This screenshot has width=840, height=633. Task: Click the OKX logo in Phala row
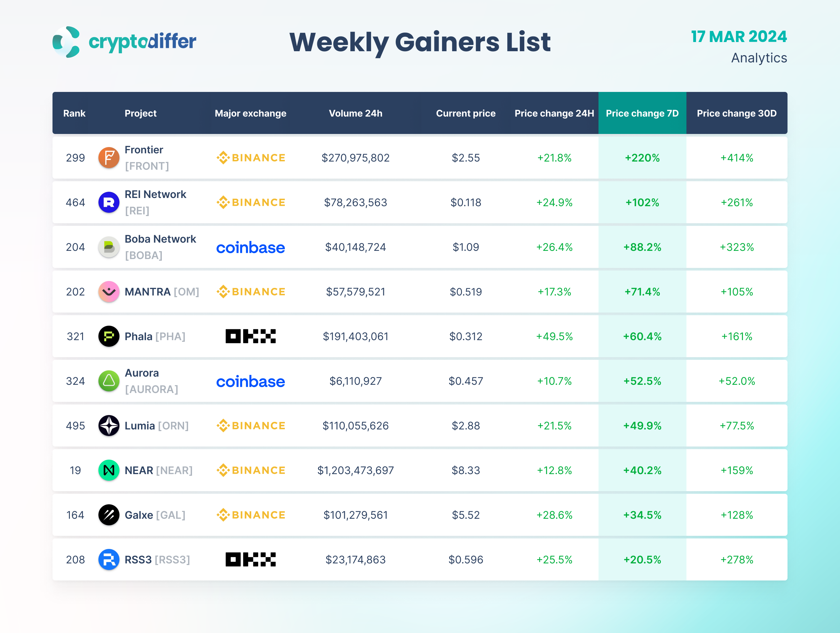point(251,336)
